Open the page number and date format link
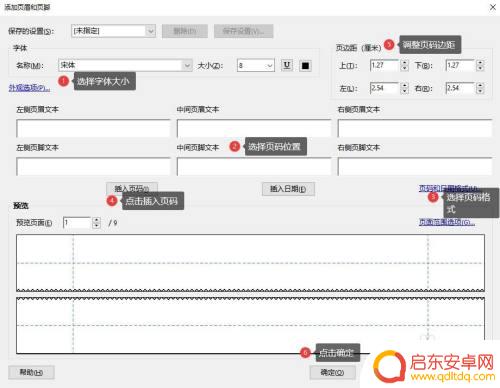Viewport: 500px width, 388px height. click(449, 188)
